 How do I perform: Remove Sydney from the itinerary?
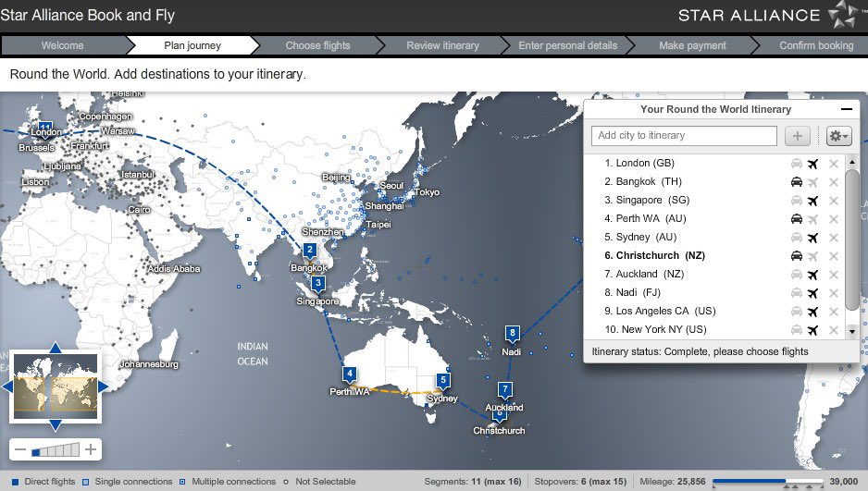833,238
